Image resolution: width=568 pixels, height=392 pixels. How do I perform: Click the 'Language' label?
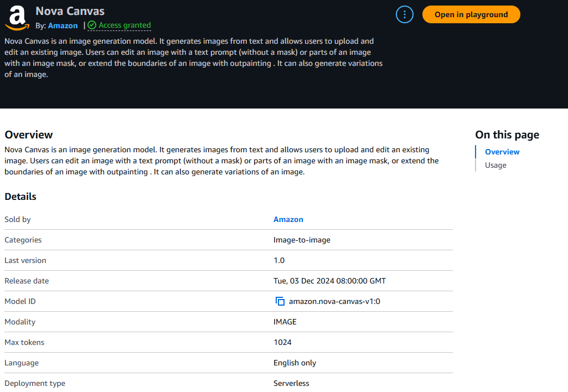(x=22, y=363)
